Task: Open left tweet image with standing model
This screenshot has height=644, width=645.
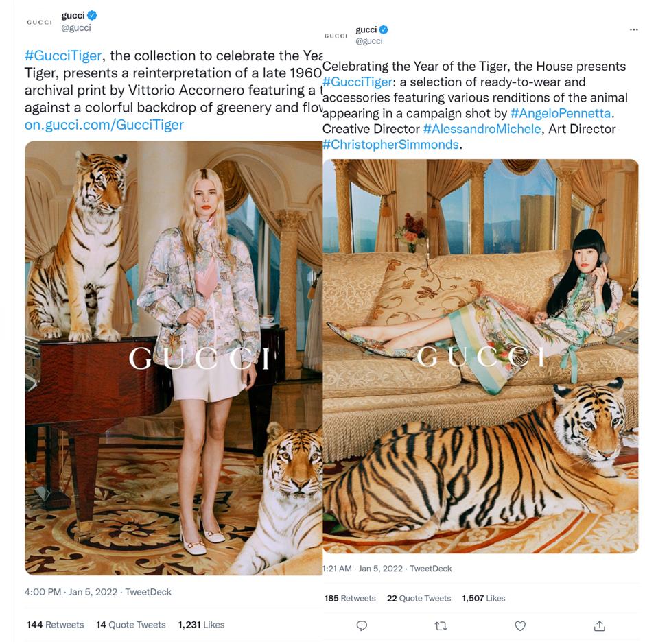Action: tap(173, 358)
